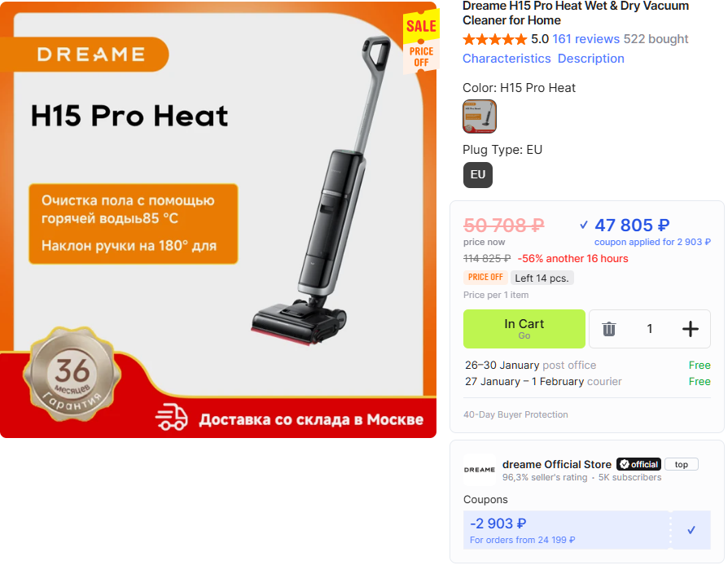Increase quantity with the plus icon
Viewport: 728px width, 574px height.
(x=691, y=329)
